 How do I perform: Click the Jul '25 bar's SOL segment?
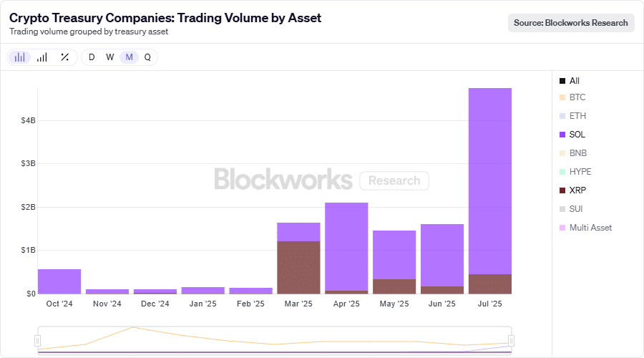490,179
